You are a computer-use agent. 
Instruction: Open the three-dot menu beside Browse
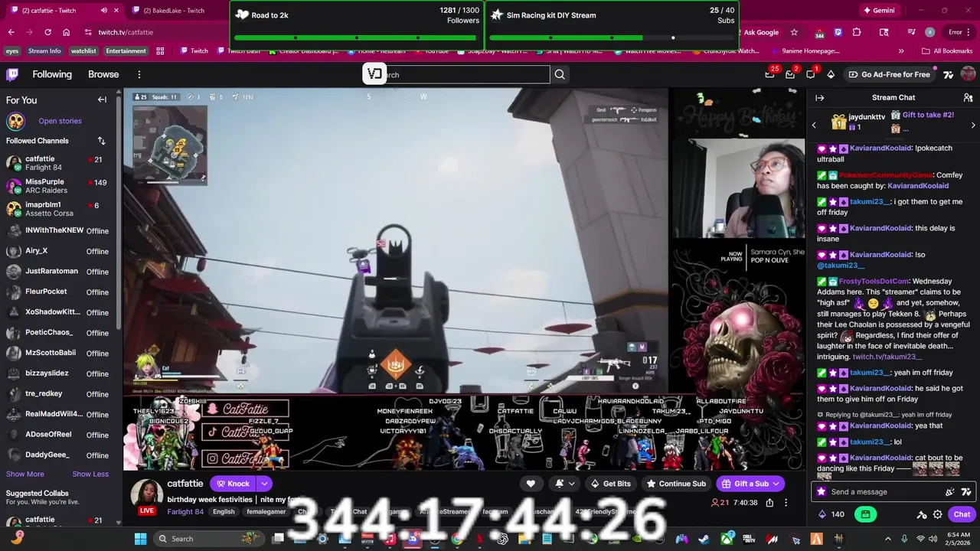[x=139, y=74]
